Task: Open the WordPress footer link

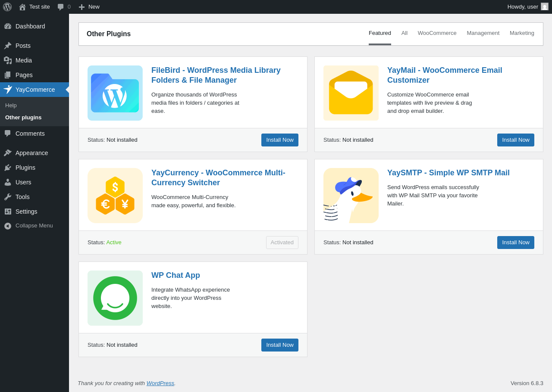Action: (x=160, y=383)
